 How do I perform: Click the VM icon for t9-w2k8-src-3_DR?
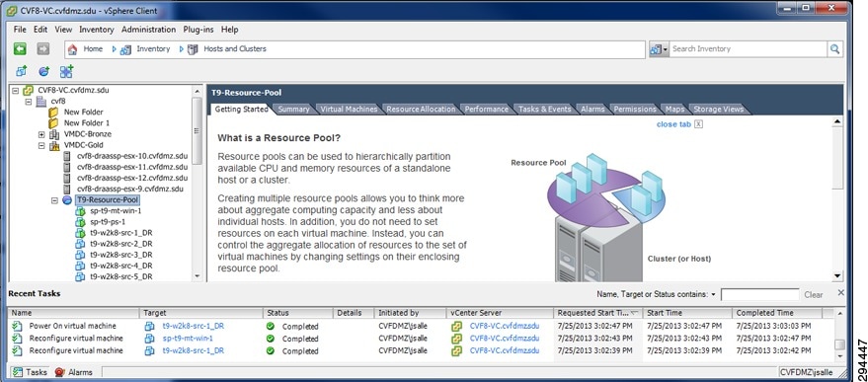point(80,255)
